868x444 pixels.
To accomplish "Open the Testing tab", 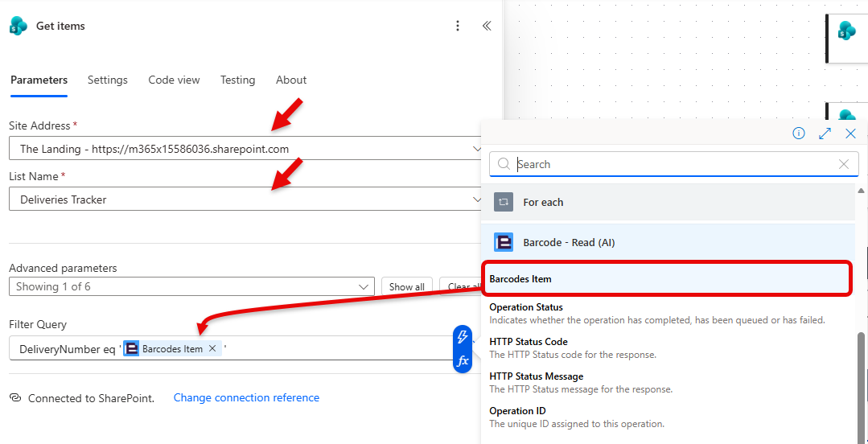I will point(237,80).
